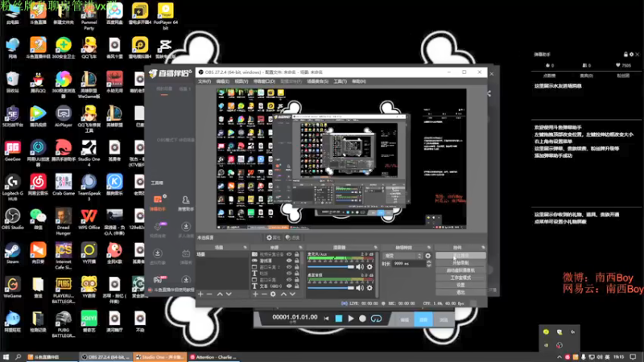Click 退出 button in 控件 panel

(x=460, y=292)
